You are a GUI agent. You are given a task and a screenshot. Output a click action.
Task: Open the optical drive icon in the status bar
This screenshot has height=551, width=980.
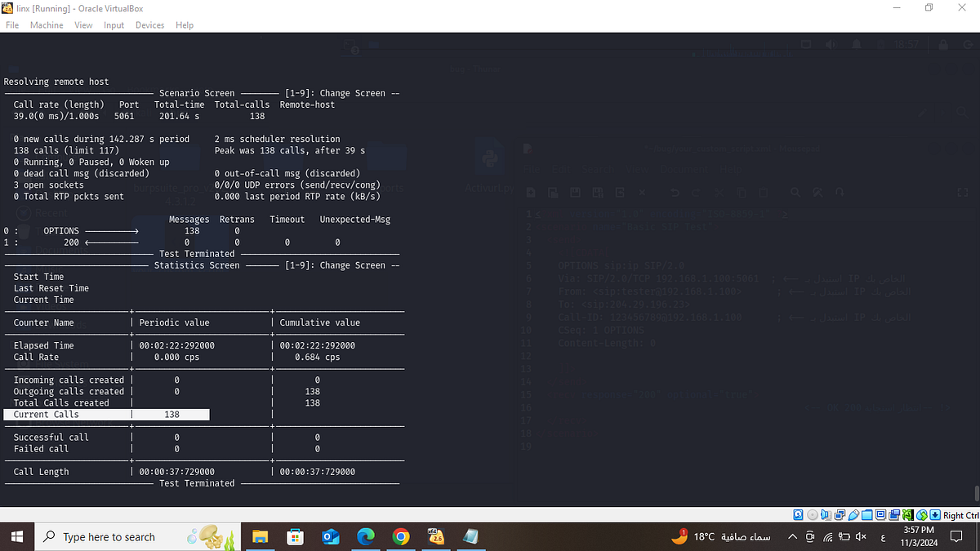click(x=813, y=515)
